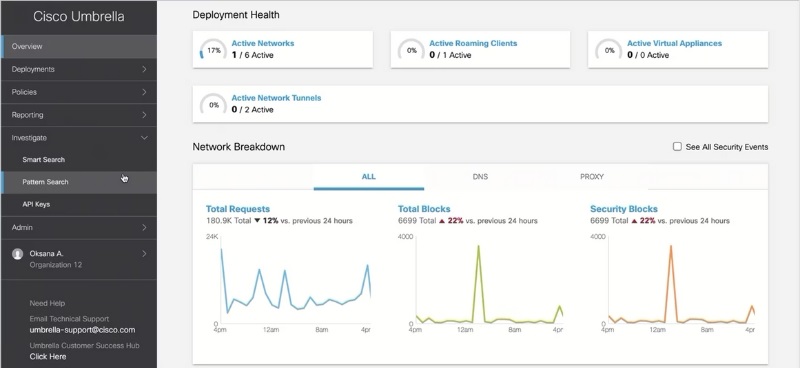Click the Total Requests down-trend triangle
The image size is (800, 368).
click(257, 221)
